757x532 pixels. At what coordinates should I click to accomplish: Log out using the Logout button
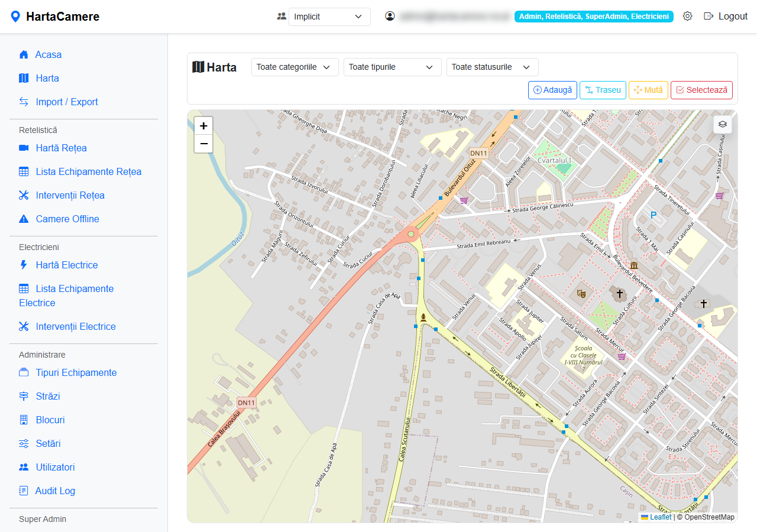tap(726, 17)
